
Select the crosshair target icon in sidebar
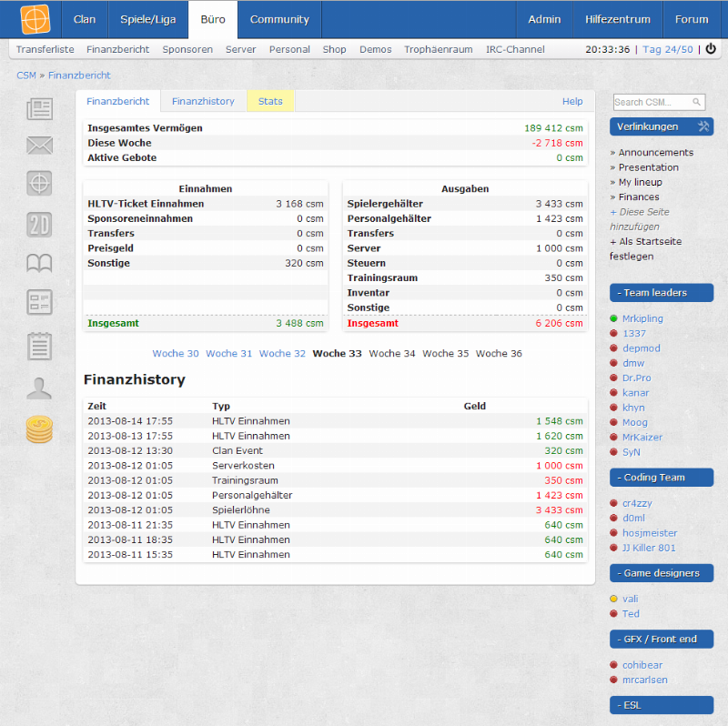(38, 183)
